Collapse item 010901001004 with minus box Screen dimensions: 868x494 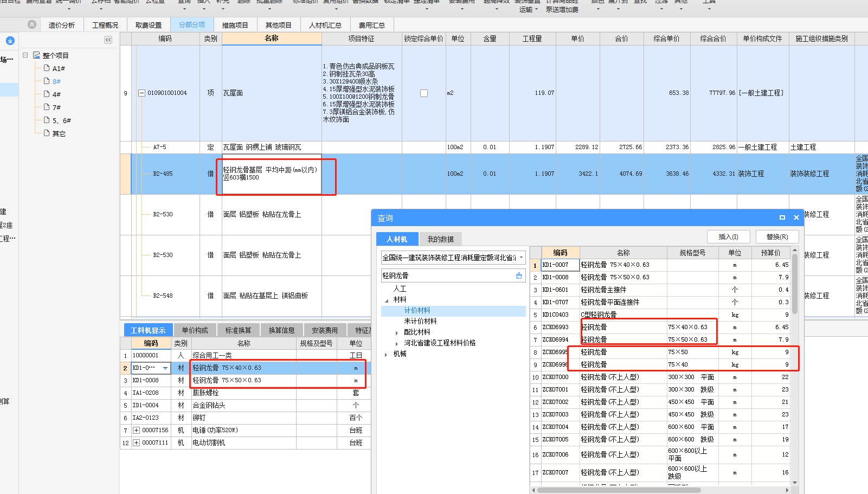coord(142,93)
